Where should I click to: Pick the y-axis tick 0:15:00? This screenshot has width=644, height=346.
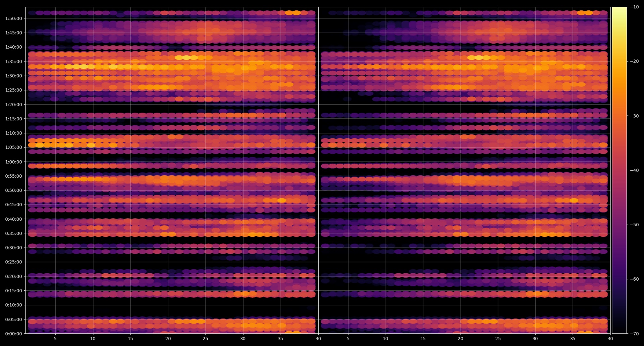tap(13, 291)
